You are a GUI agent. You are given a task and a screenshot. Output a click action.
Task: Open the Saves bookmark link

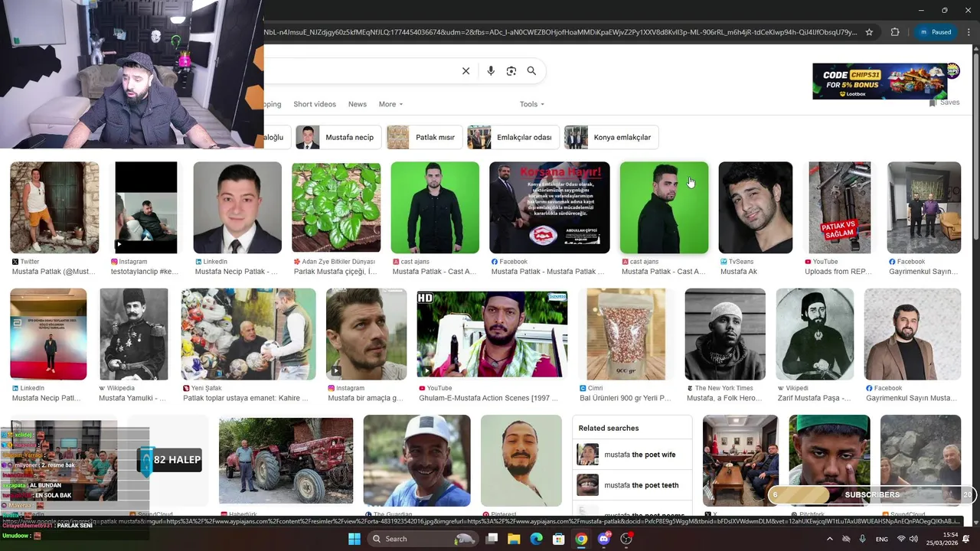[944, 103]
